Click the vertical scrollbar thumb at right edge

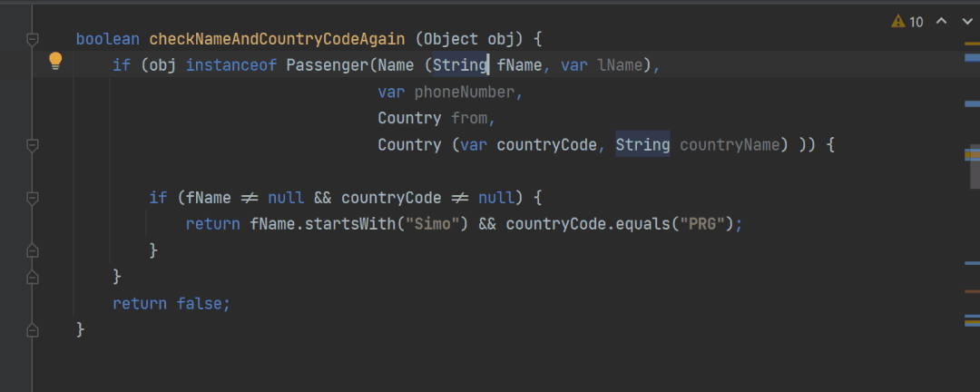[975, 166]
